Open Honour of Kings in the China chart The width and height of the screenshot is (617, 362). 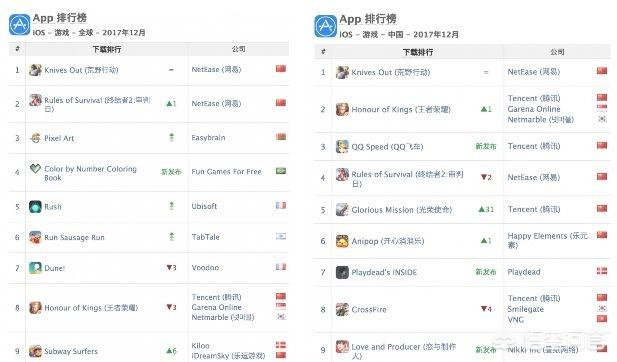click(x=401, y=109)
